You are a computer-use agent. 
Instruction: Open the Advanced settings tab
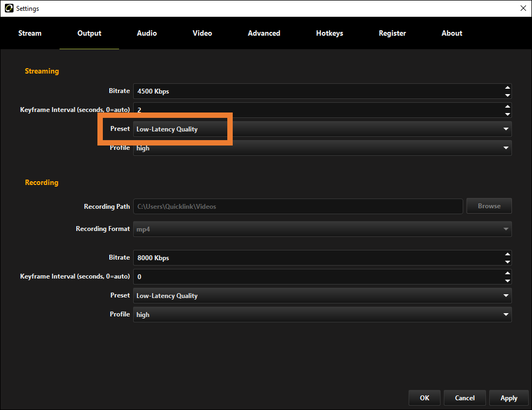click(x=264, y=33)
